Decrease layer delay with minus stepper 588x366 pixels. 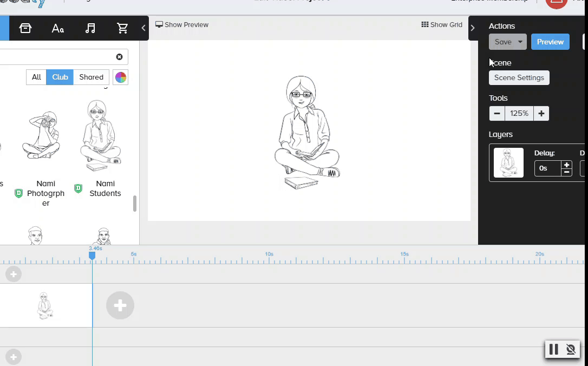[567, 172]
